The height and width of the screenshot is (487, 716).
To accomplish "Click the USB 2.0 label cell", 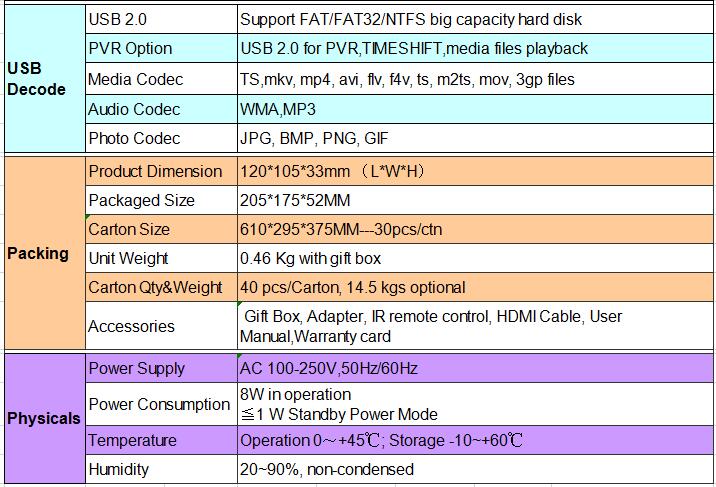I will tap(160, 20).
